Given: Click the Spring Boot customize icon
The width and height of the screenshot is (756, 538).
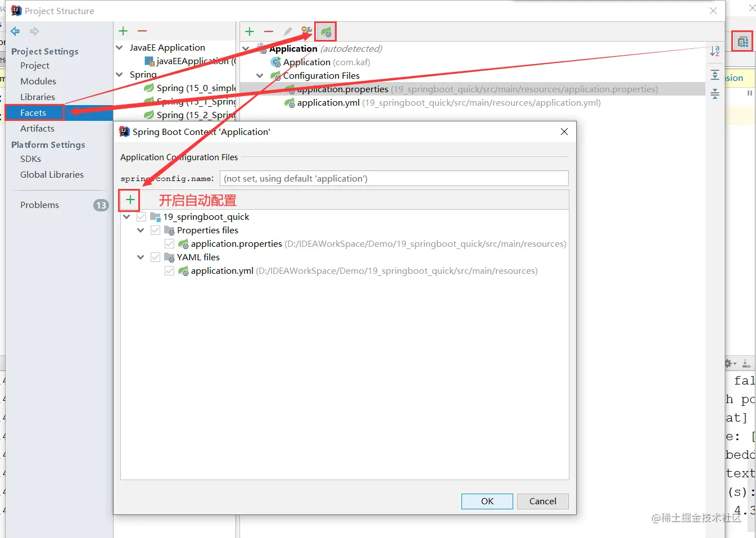Looking at the screenshot, I should (x=325, y=32).
